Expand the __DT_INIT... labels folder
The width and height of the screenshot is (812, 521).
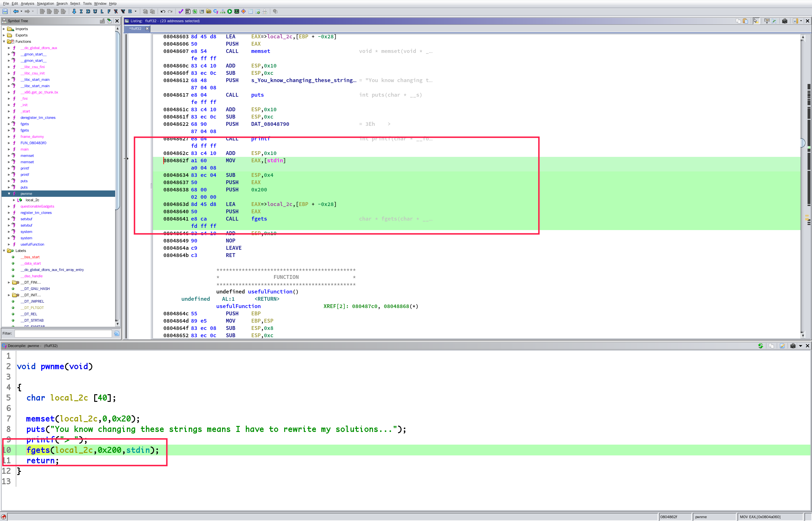tap(9, 295)
